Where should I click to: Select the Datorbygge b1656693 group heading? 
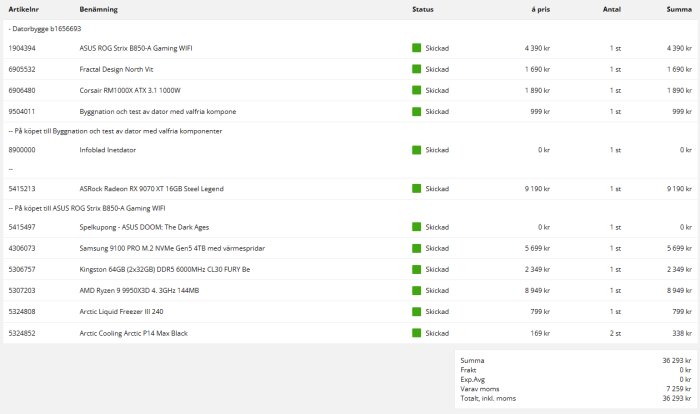pyautogui.click(x=45, y=29)
